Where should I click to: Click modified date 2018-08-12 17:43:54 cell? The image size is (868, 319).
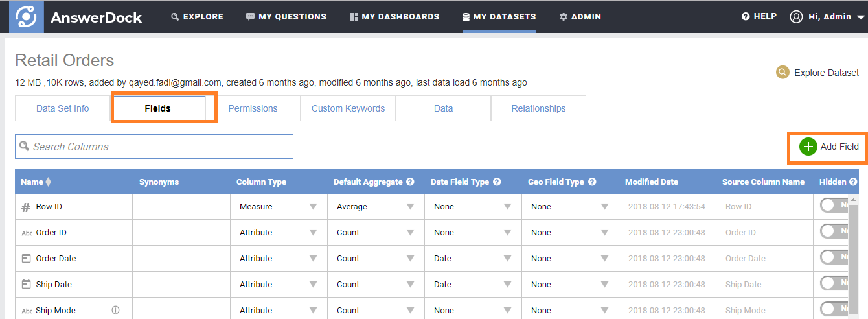click(667, 207)
